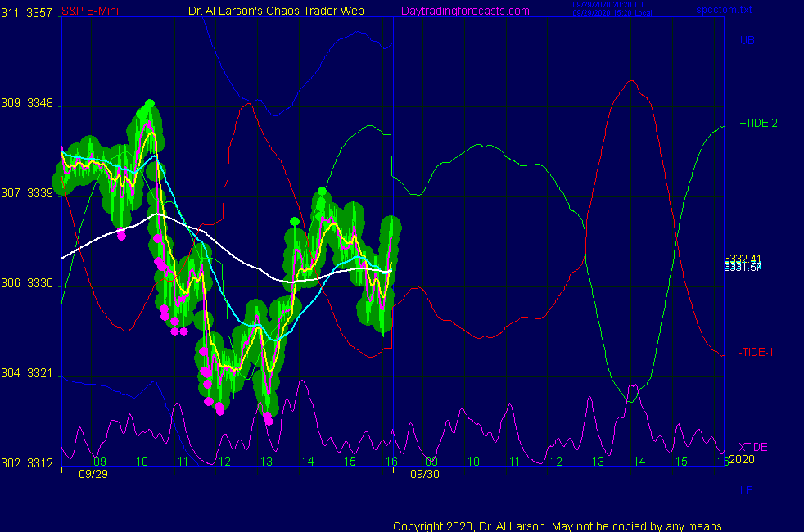The height and width of the screenshot is (532, 804).
Task: Click the Daytradingforecasts.com link
Action: (464, 11)
